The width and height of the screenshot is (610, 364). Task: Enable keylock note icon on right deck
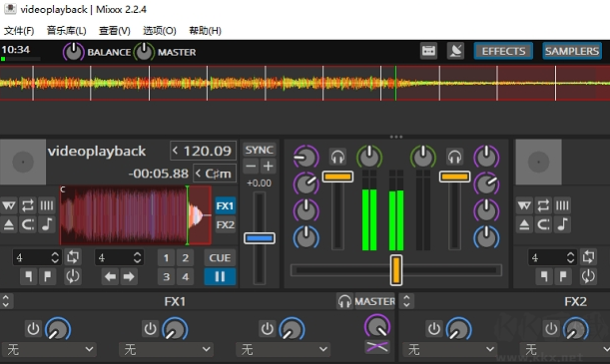562,224
